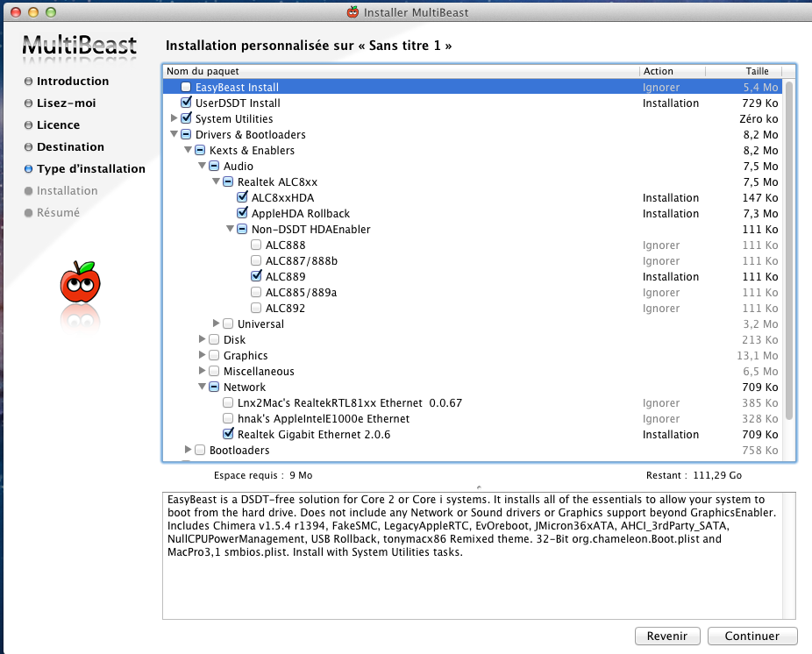This screenshot has width=812, height=654.
Task: Go to the Introduction step
Action: [x=73, y=82]
